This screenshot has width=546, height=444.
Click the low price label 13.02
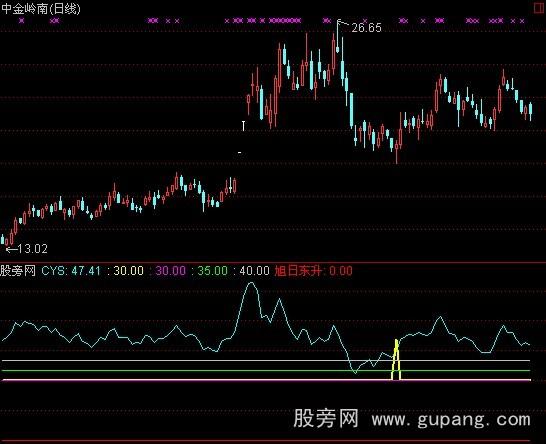pos(32,249)
